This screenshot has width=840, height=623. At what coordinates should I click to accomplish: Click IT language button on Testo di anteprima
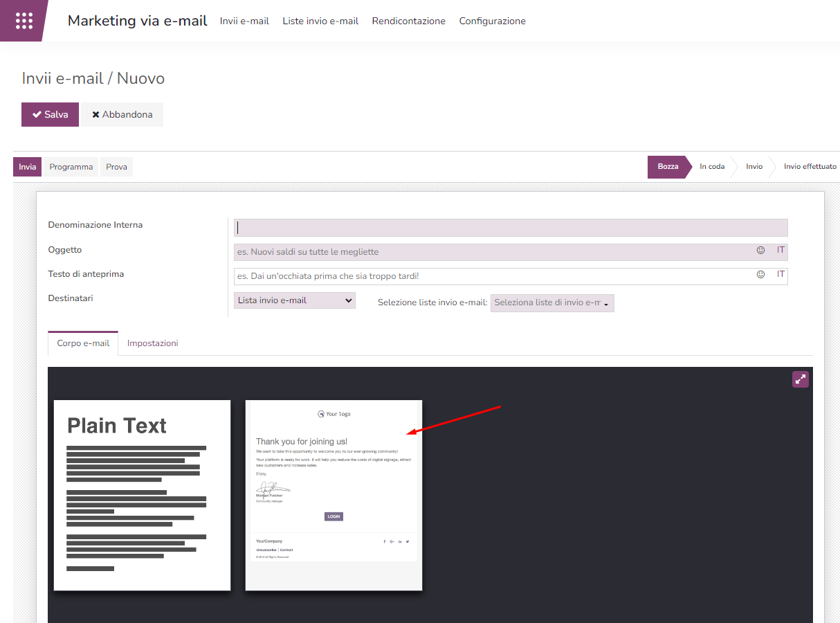coord(780,274)
